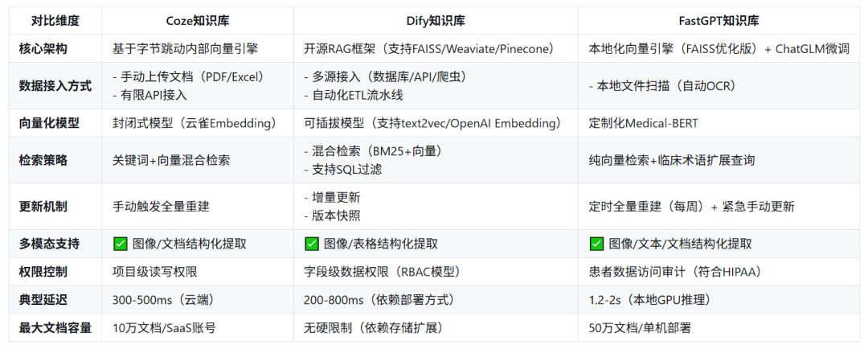Image resolution: width=868 pixels, height=345 pixels.
Task: Click the row label 核心架构
Action: (43, 48)
